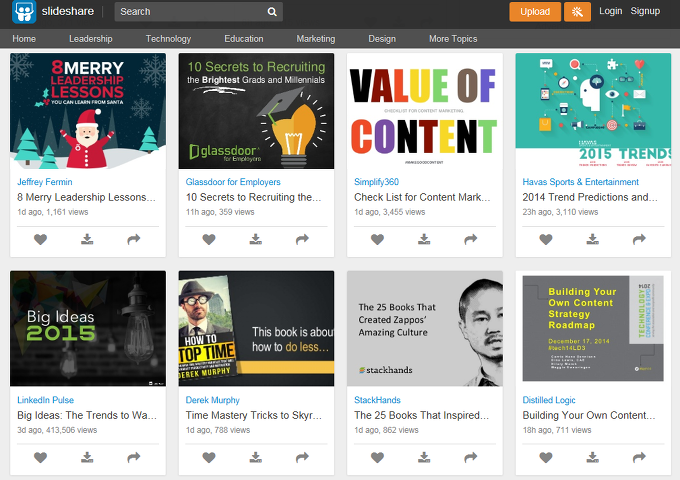Go to the Home menu item
This screenshot has height=480, width=680.
[24, 39]
